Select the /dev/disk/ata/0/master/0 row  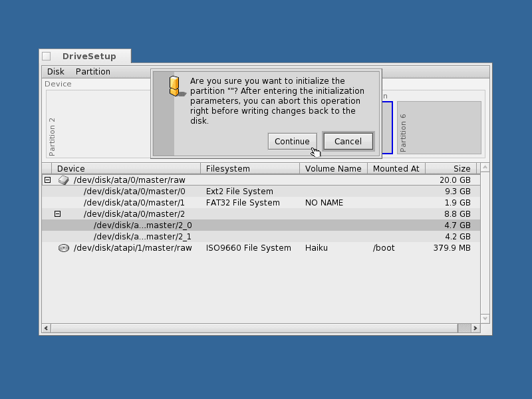tap(261, 192)
